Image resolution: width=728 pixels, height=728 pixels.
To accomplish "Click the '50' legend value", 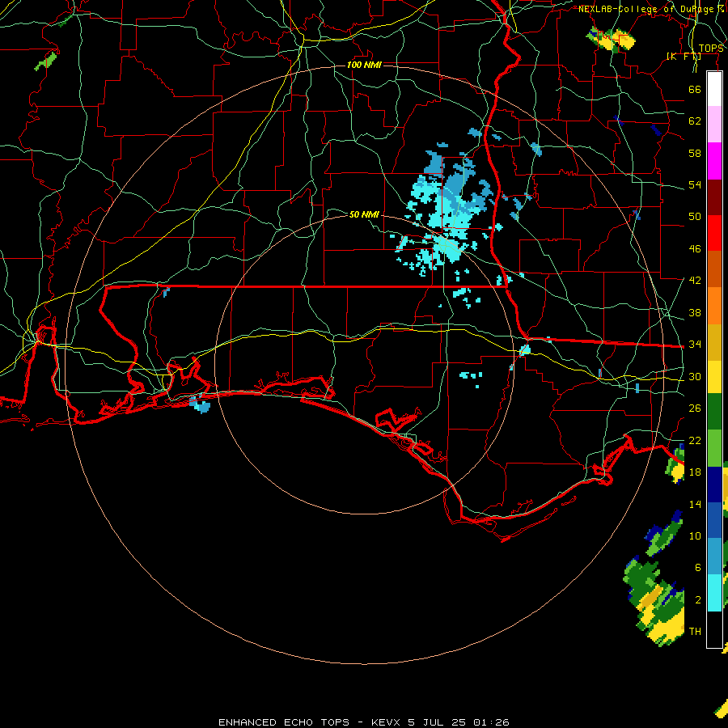I will point(695,216).
